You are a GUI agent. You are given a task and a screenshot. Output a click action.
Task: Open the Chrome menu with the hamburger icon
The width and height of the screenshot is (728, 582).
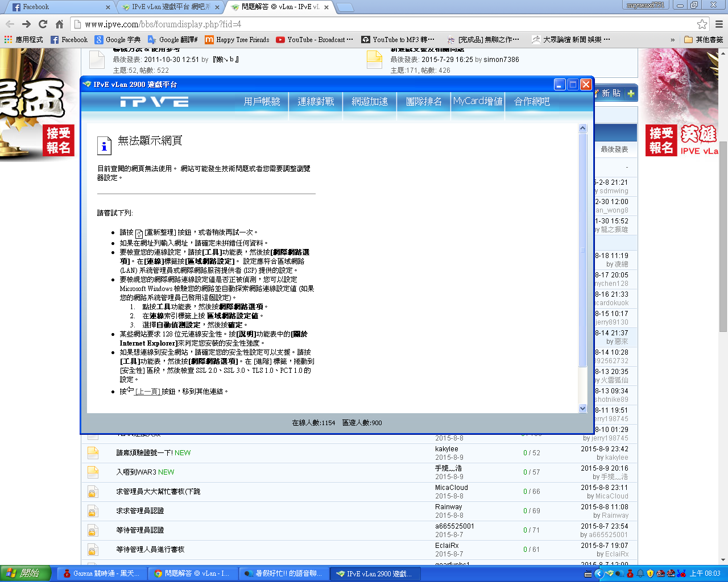pos(718,25)
